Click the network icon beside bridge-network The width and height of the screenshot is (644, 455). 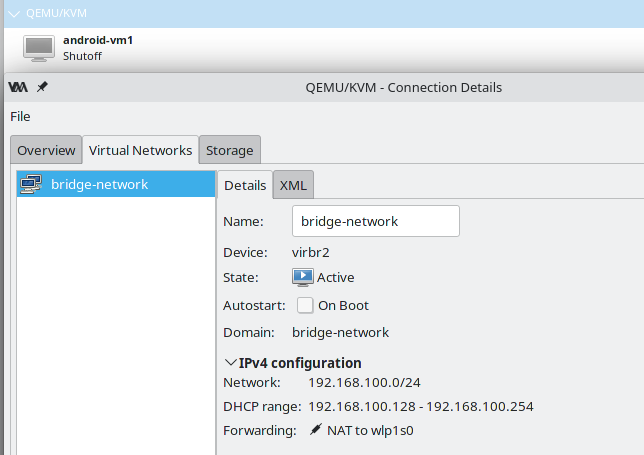pos(31,184)
